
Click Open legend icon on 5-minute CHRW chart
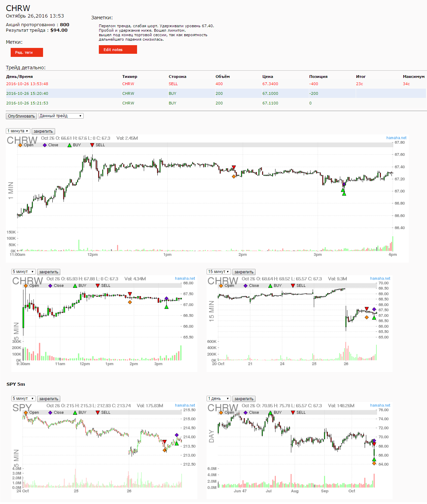coord(26,286)
